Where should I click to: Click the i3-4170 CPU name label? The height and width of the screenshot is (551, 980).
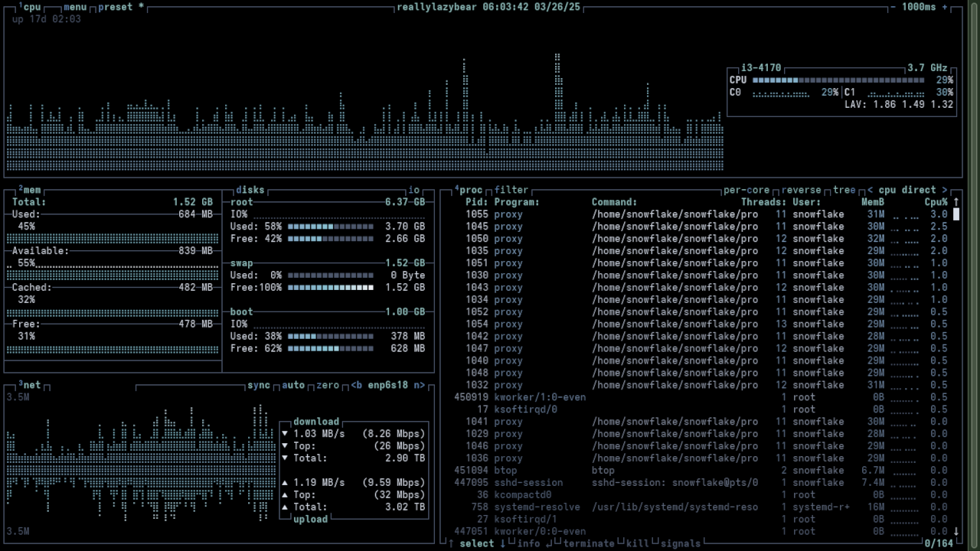point(761,68)
